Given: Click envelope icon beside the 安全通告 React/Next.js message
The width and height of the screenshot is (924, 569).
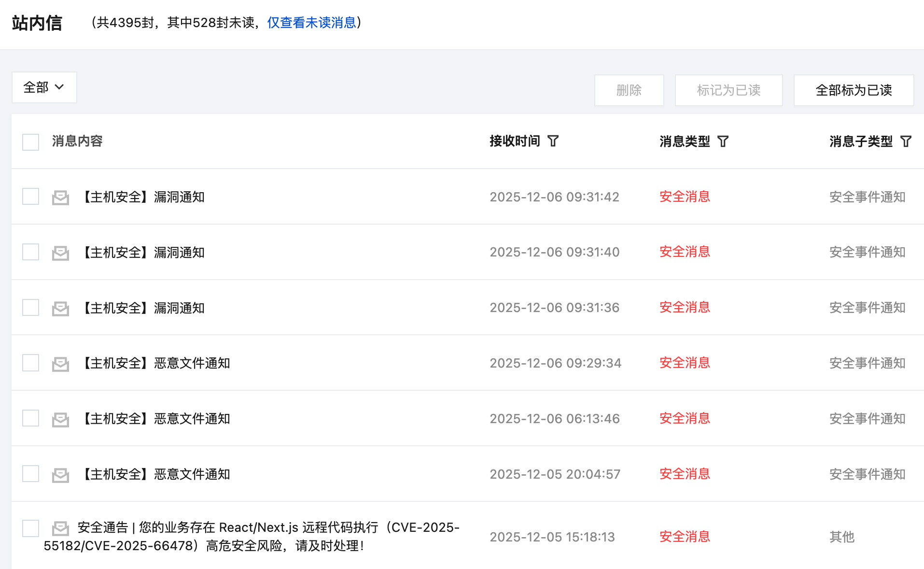Looking at the screenshot, I should click(x=60, y=528).
